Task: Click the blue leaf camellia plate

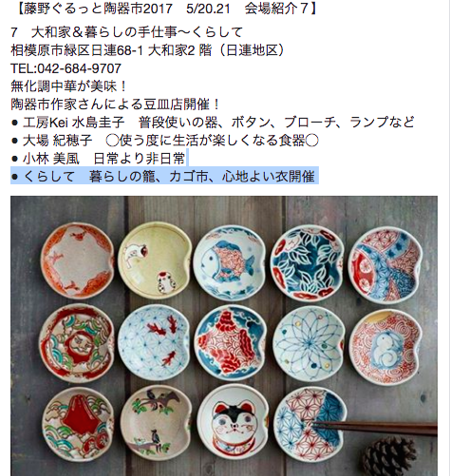Action: (307, 263)
